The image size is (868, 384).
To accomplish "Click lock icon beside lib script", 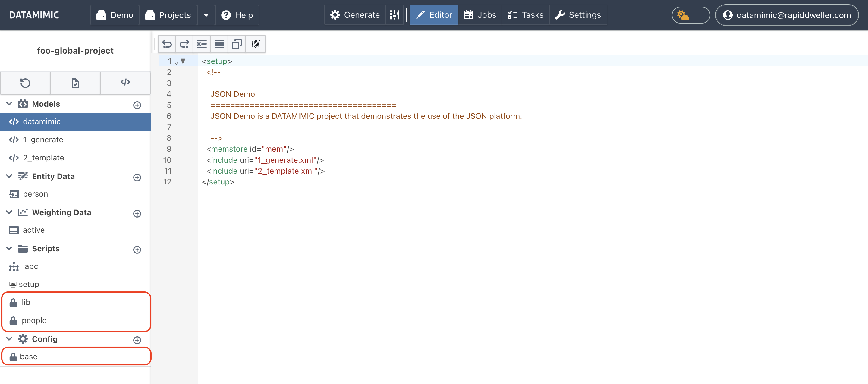I will tap(14, 303).
